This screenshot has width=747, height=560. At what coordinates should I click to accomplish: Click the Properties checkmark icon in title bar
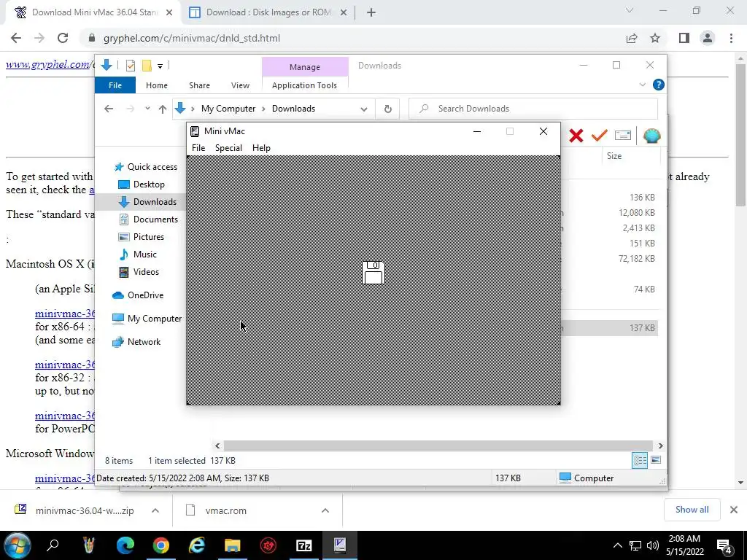[x=130, y=66]
